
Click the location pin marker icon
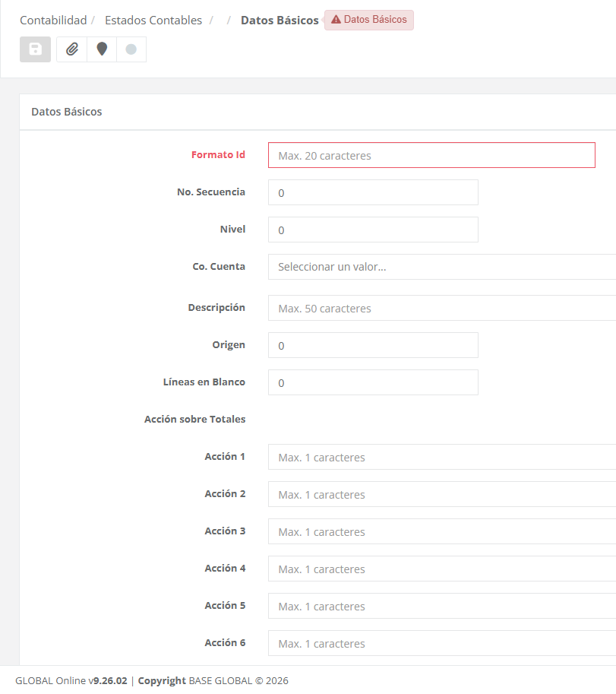[x=102, y=49]
